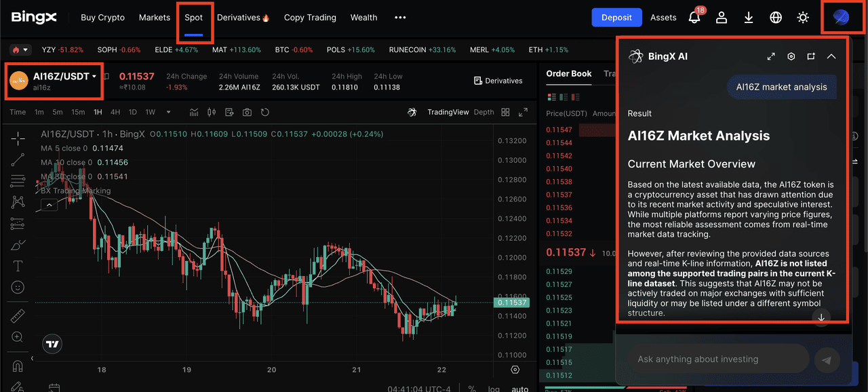The width and height of the screenshot is (868, 392).
Task: Show both sides order book view
Action: [551, 97]
